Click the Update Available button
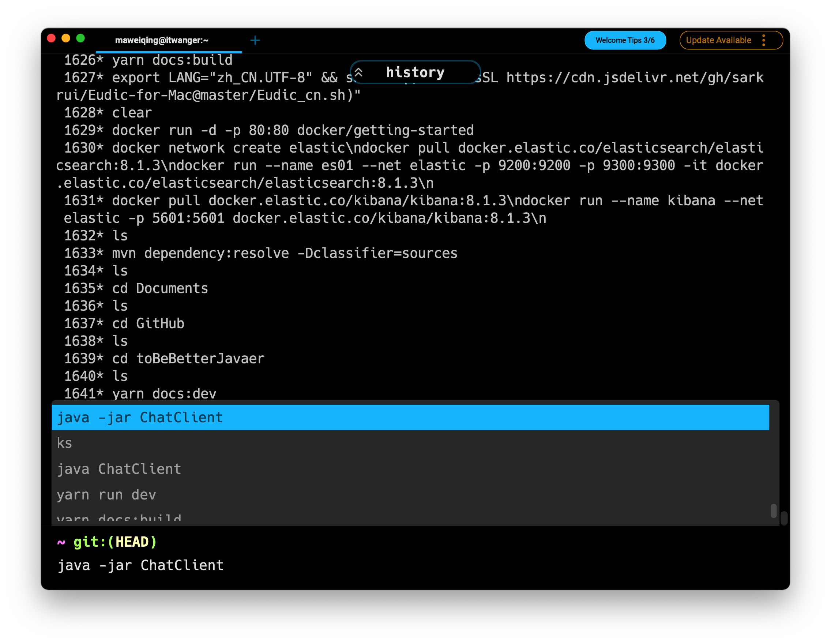 click(x=718, y=40)
